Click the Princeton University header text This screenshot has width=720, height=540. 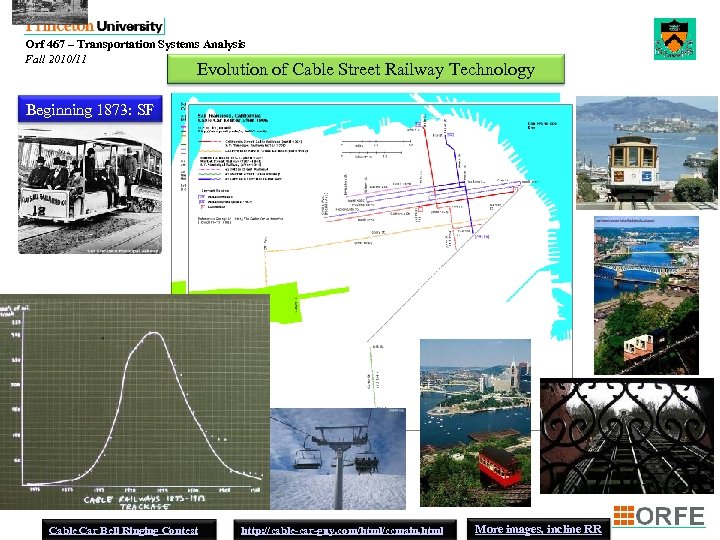point(94,27)
